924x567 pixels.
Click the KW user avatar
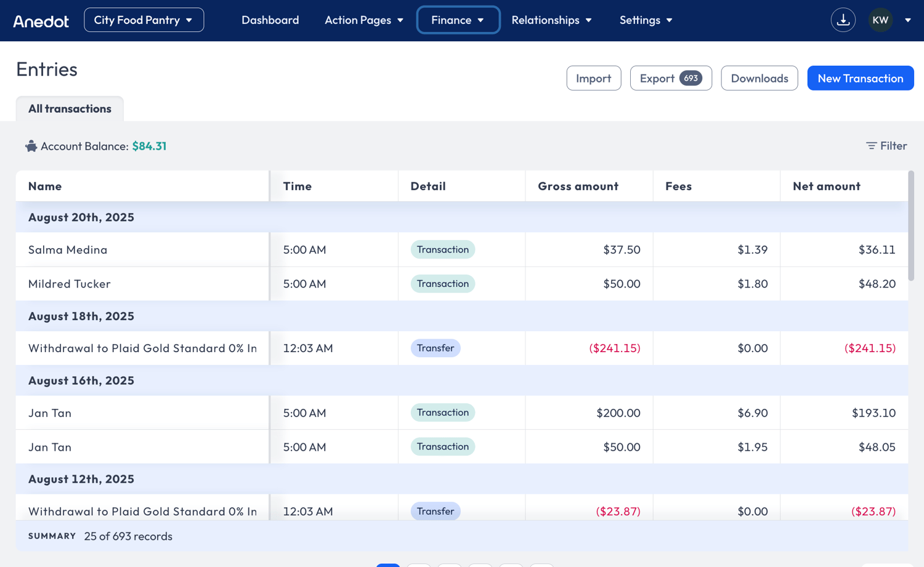click(x=880, y=20)
